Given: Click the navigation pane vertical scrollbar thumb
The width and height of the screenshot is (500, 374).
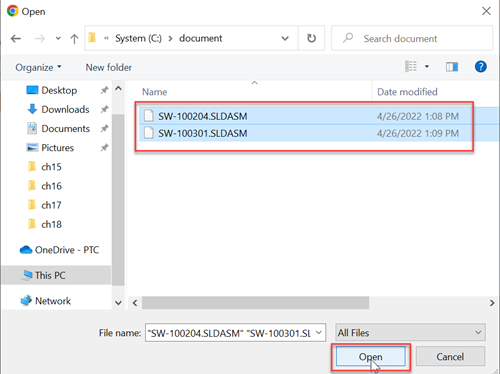Looking at the screenshot, I should pos(118,200).
